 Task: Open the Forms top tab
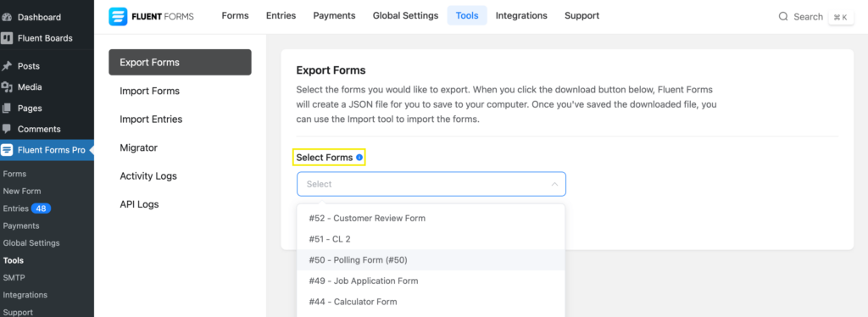pos(236,15)
